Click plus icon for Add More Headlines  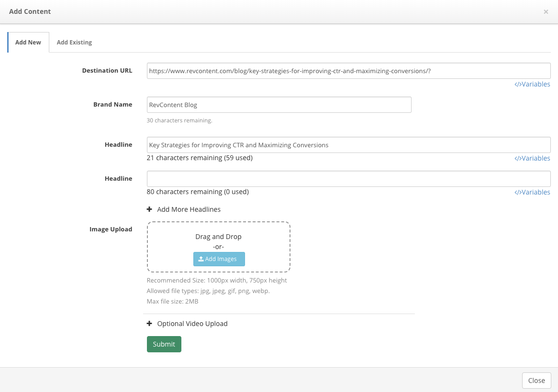coord(150,209)
